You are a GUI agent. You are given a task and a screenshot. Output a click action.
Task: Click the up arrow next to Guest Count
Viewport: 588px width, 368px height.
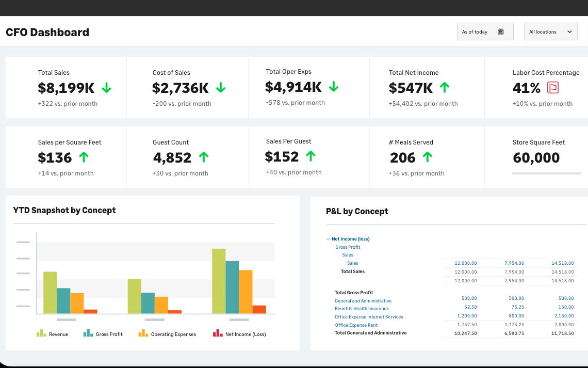[x=204, y=157]
